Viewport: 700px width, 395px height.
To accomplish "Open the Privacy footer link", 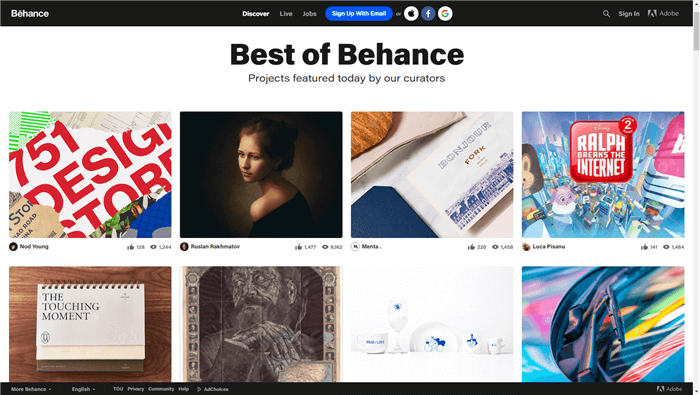I will (136, 389).
